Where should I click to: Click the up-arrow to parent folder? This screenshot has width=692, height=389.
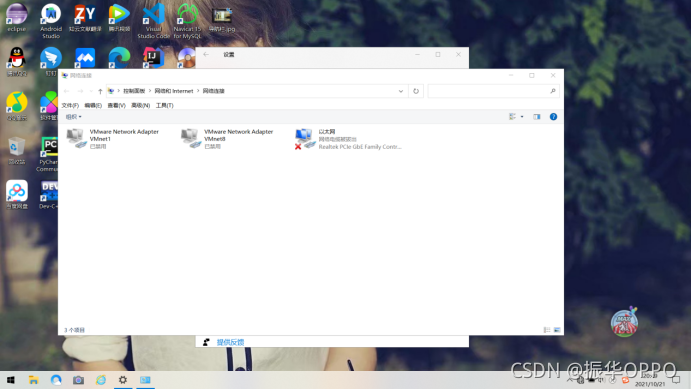(x=100, y=91)
